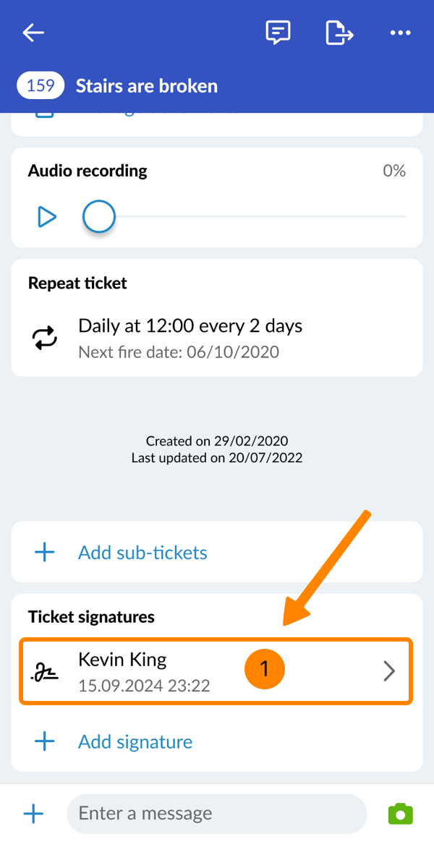Play the audio recording
Viewport: 434px width, 868px height.
click(47, 216)
